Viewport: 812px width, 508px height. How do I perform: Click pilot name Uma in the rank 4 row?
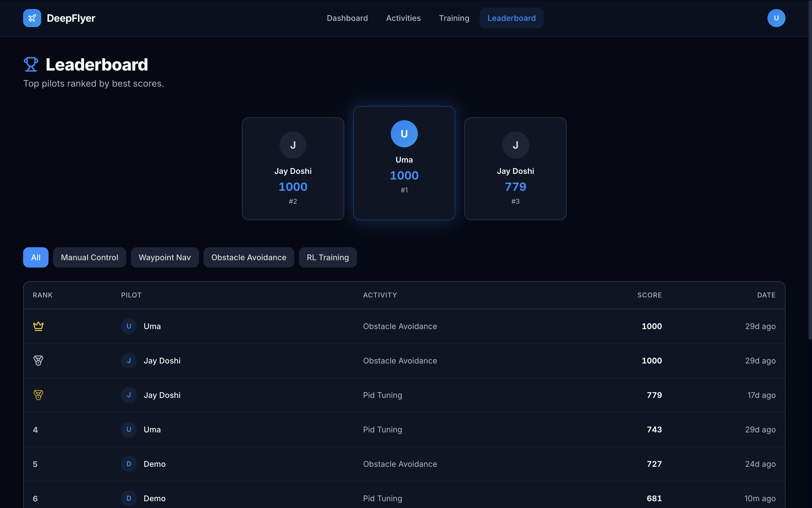tap(152, 429)
